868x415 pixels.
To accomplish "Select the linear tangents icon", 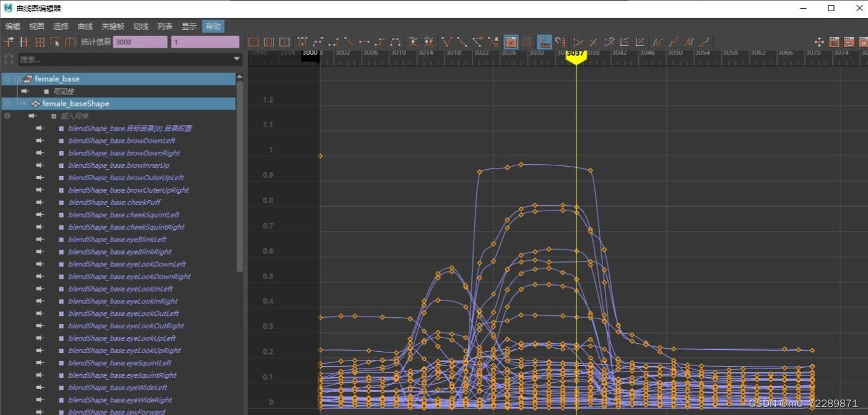I will tap(348, 41).
